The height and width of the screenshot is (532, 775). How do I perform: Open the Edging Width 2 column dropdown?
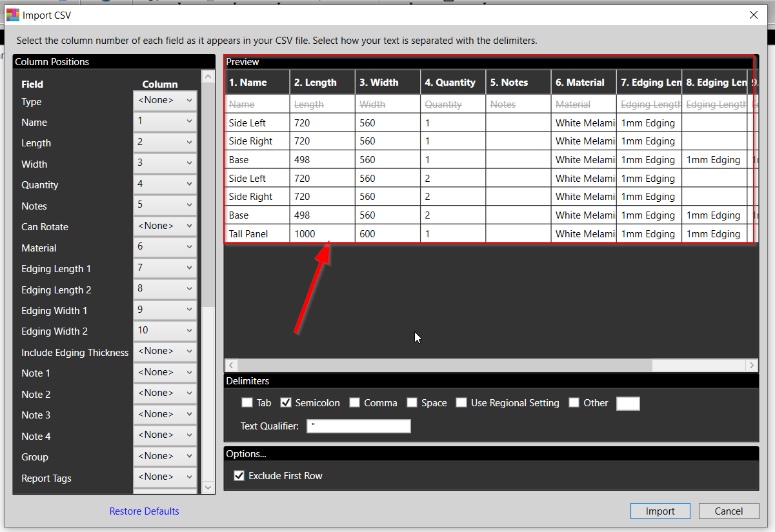click(x=165, y=331)
